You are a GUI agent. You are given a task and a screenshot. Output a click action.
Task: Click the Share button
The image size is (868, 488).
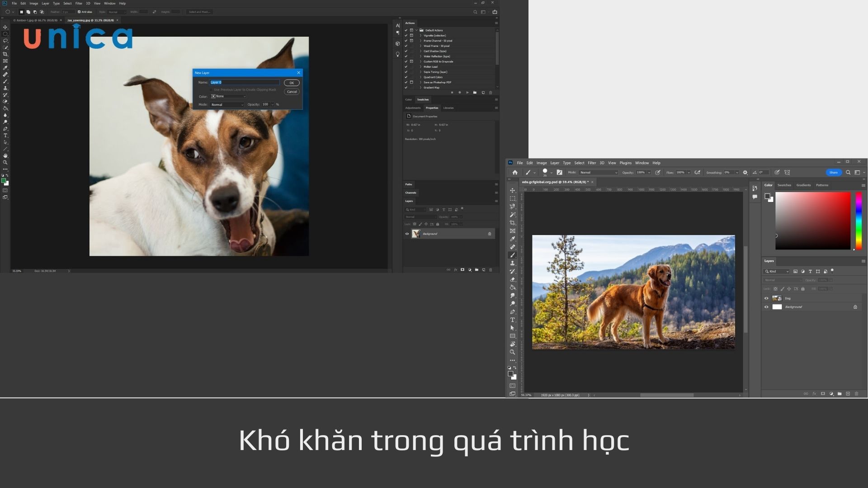834,172
